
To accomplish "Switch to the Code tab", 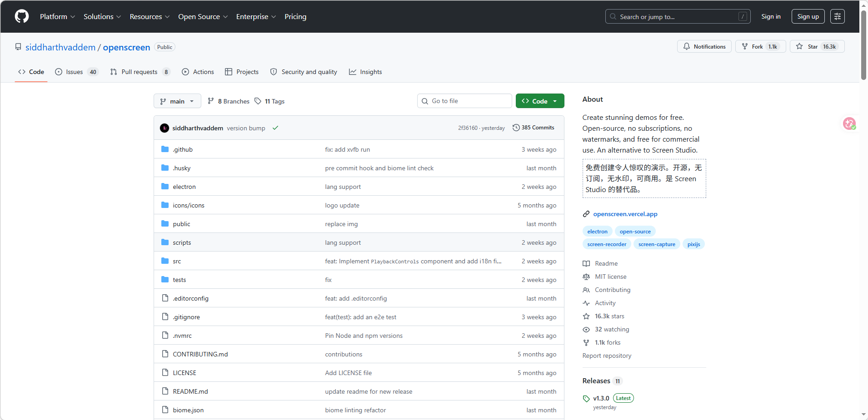I will [31, 72].
